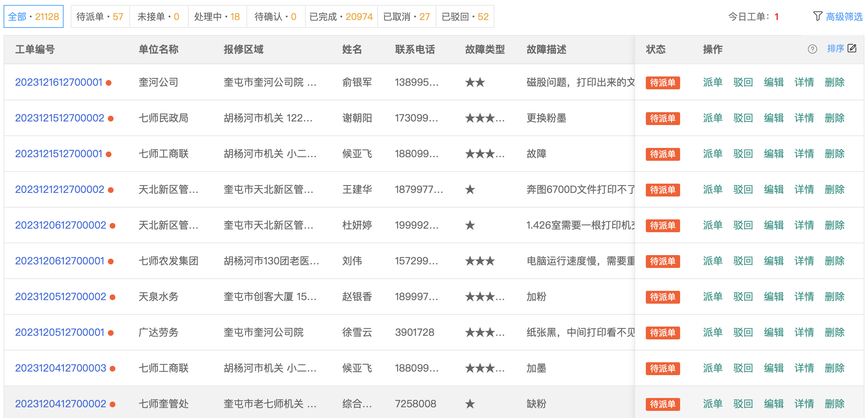Open 高级筛选 advanced filter
This screenshot has height=418, width=868.
pyautogui.click(x=844, y=16)
